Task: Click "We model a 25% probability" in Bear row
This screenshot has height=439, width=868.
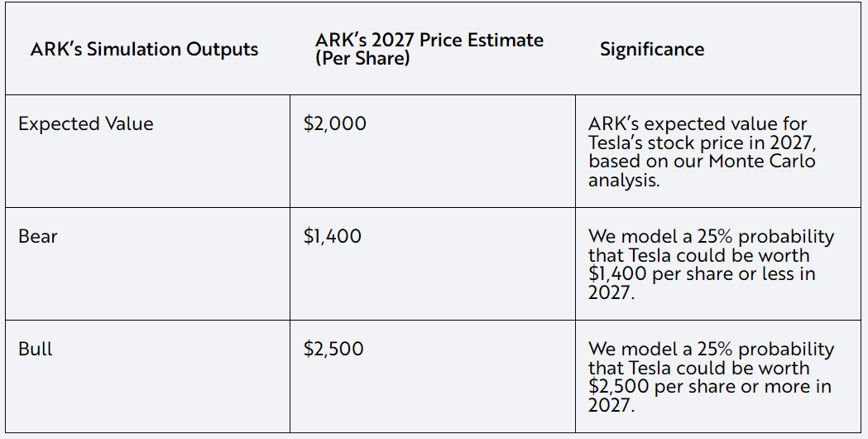Action: pyautogui.click(x=711, y=236)
